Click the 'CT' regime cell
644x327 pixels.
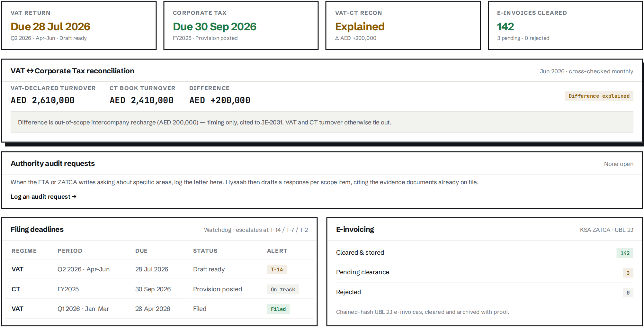point(16,289)
